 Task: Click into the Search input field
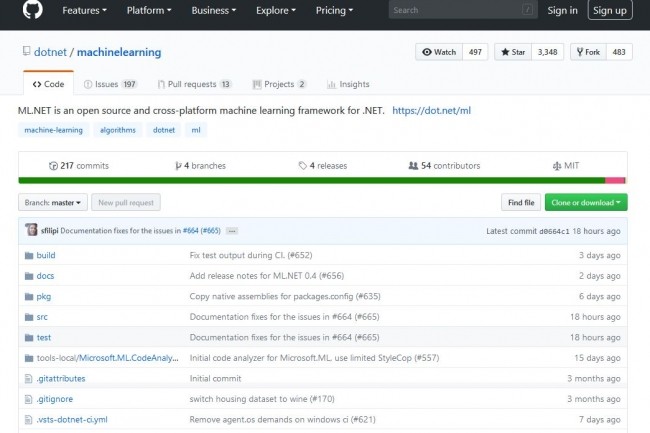pos(463,10)
